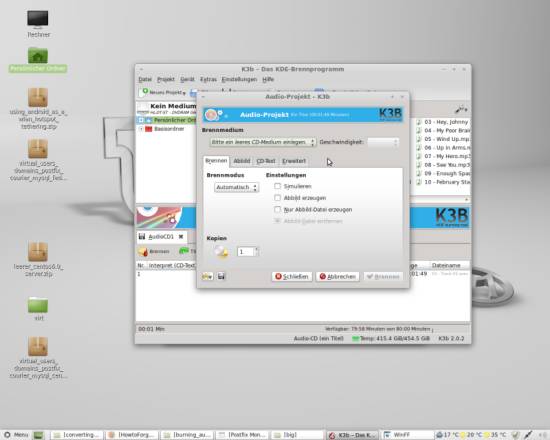Enable Nur Abbild-Datei erzeugen checkbox

(277, 209)
